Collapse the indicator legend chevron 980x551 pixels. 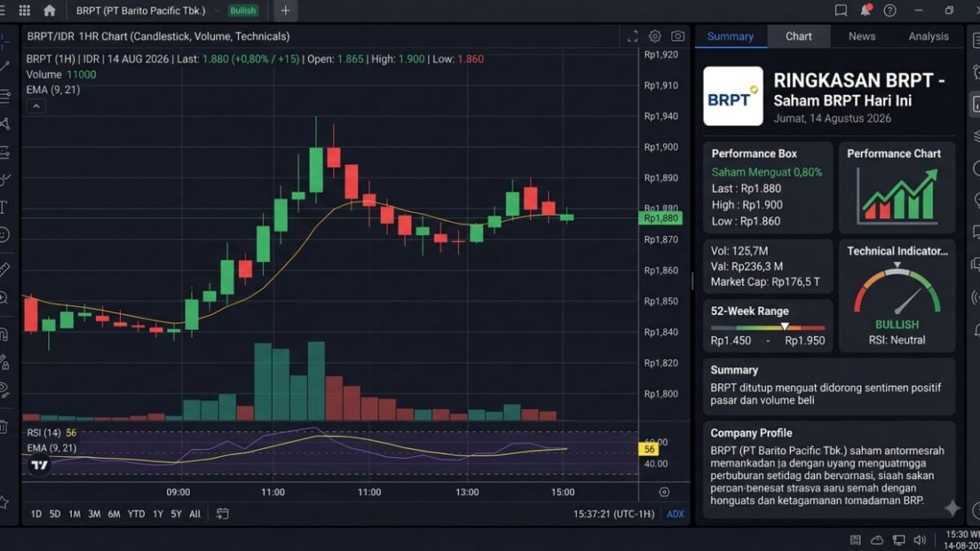pyautogui.click(x=36, y=106)
